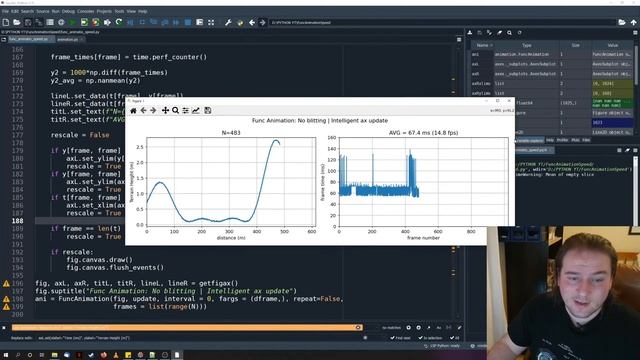640x360 pixels.
Task: Search variables magnifier in Variable explorer
Action: (x=509, y=33)
